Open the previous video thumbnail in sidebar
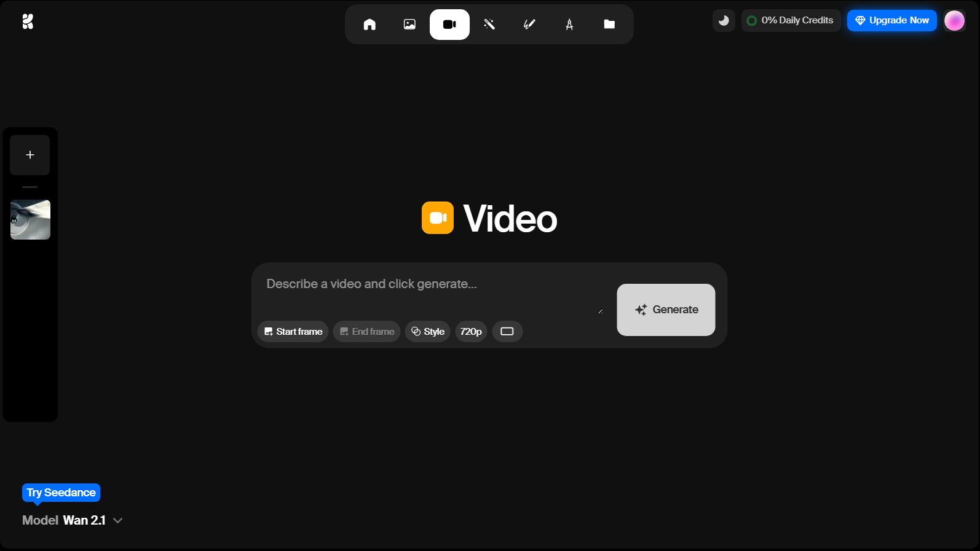Screen dimensions: 980x551 pos(30,220)
